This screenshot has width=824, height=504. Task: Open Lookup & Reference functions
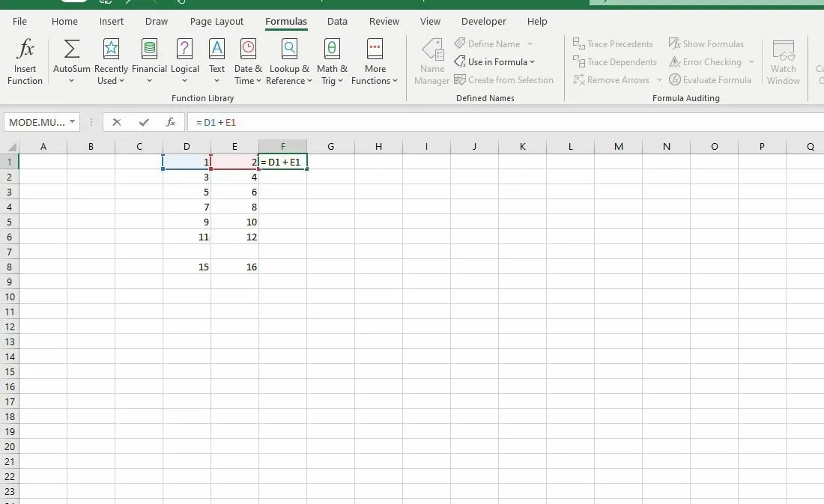coord(289,61)
